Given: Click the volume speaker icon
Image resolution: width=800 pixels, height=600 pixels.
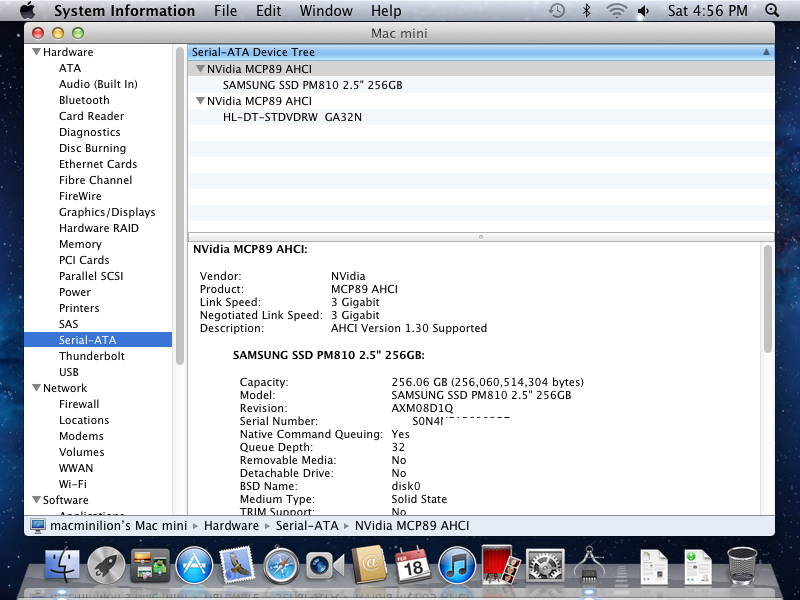Looking at the screenshot, I should 643,10.
